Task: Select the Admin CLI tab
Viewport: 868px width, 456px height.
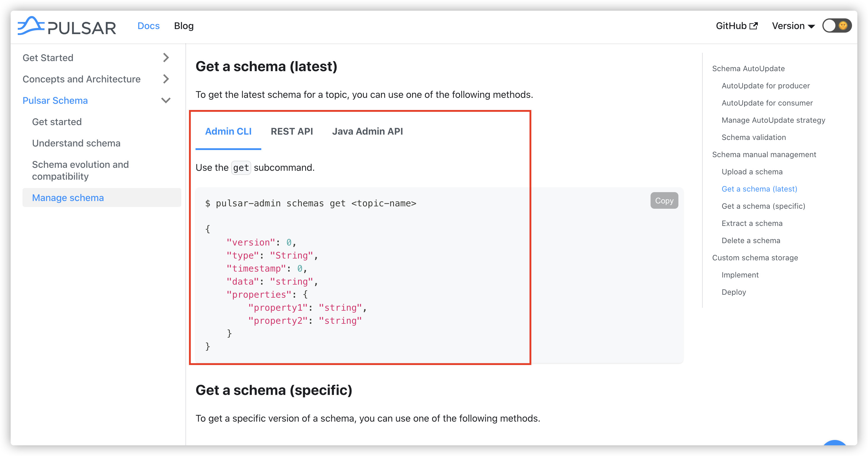Action: [x=228, y=131]
